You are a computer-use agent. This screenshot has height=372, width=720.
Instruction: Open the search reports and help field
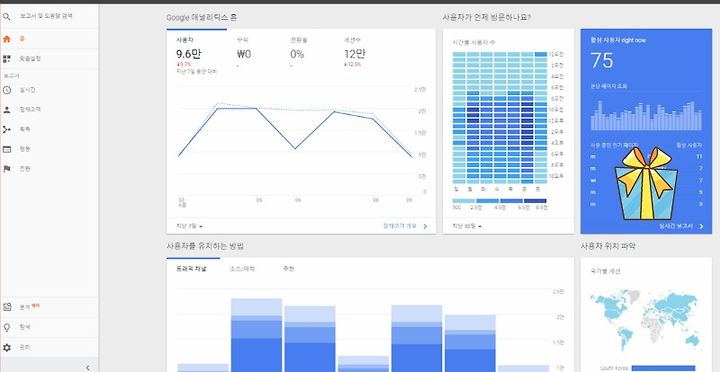click(46, 16)
